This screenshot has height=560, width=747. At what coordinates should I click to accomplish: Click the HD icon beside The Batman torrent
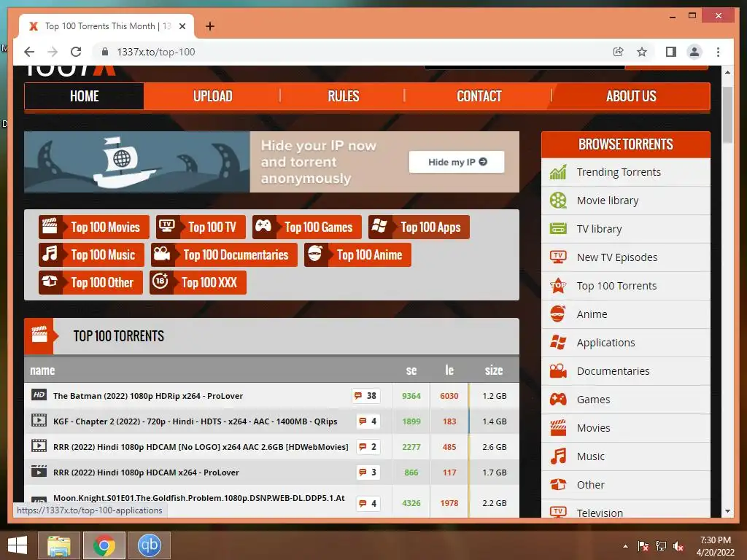coord(39,394)
